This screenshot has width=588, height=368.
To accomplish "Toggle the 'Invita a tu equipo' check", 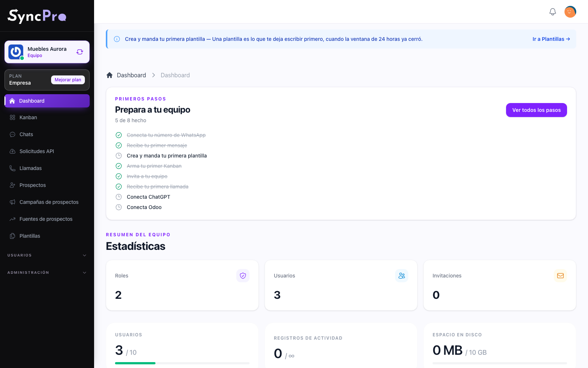I will 119,176.
